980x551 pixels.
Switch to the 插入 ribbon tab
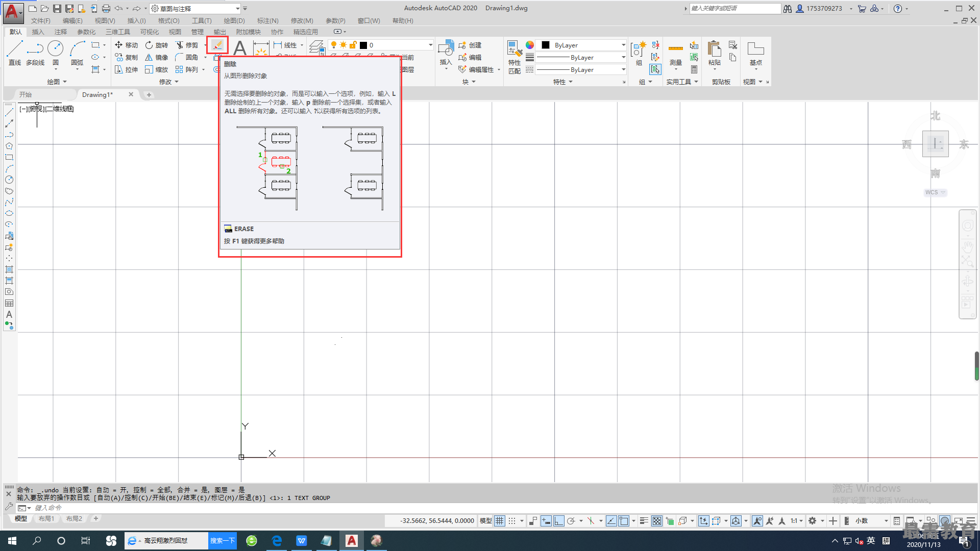click(38, 32)
